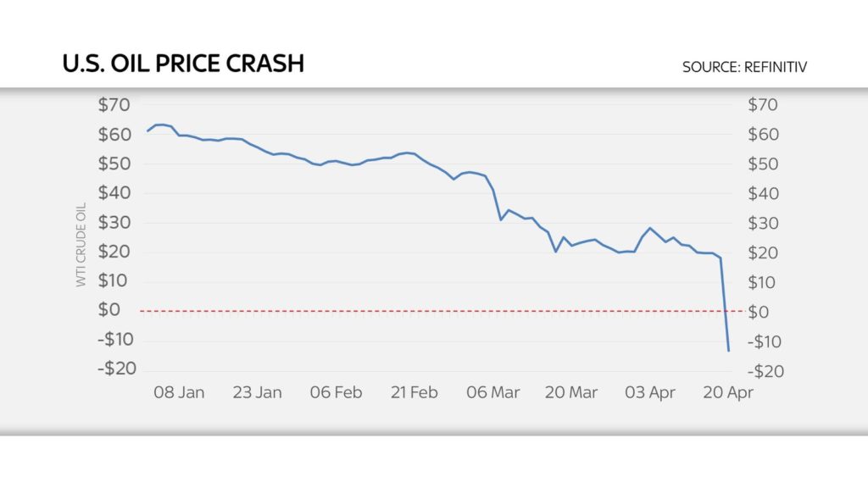The width and height of the screenshot is (868, 488).
Task: Click the left axis $0 label
Action: [109, 309]
